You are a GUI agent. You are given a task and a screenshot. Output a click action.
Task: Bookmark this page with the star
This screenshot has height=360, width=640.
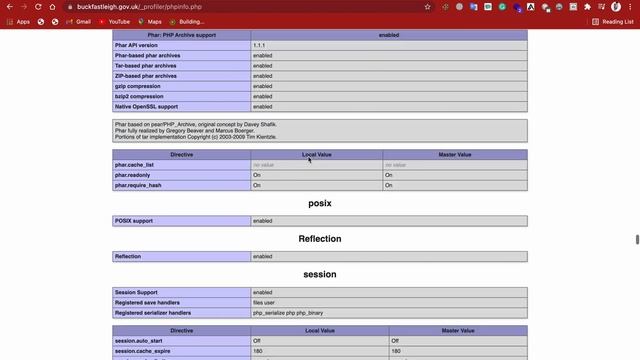click(x=427, y=7)
